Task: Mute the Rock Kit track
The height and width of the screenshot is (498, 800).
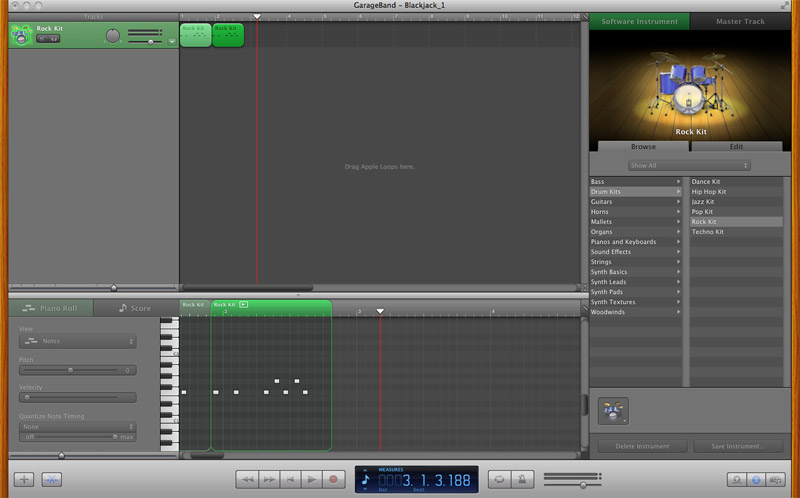Action: (43, 39)
